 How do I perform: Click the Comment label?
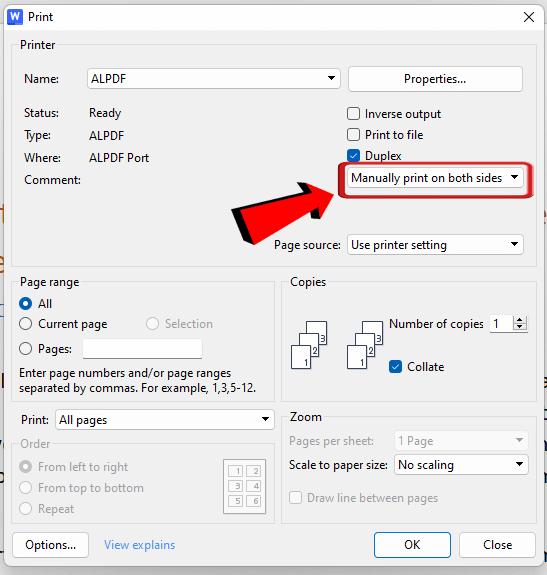coord(52,180)
